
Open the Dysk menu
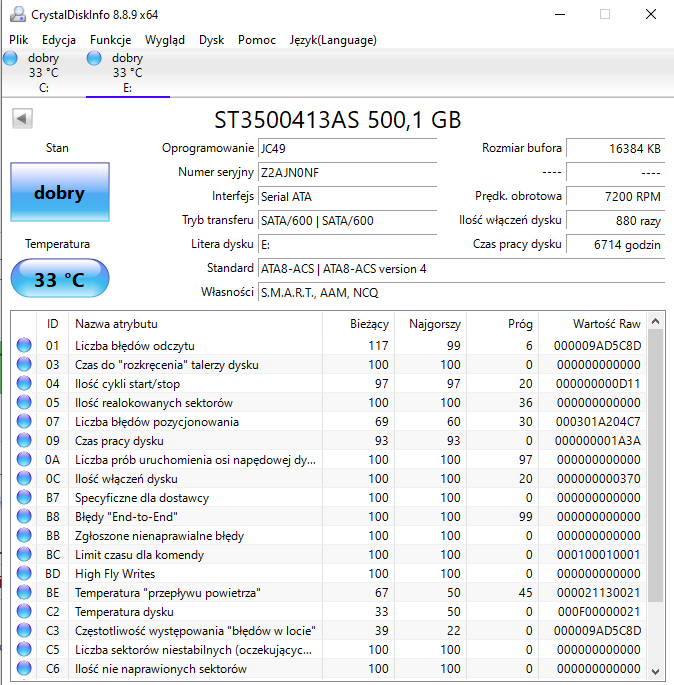pyautogui.click(x=211, y=40)
